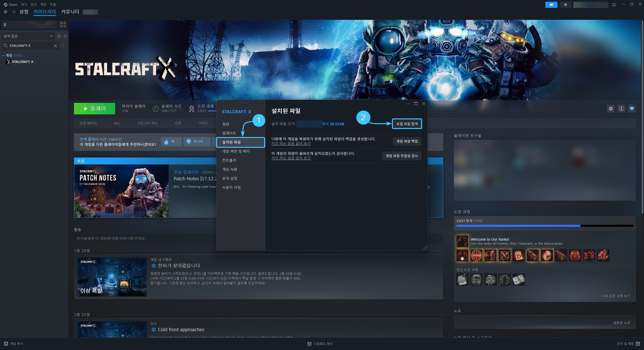
Task: Click 게임 파일 무결성 검사 button
Action: tap(401, 156)
